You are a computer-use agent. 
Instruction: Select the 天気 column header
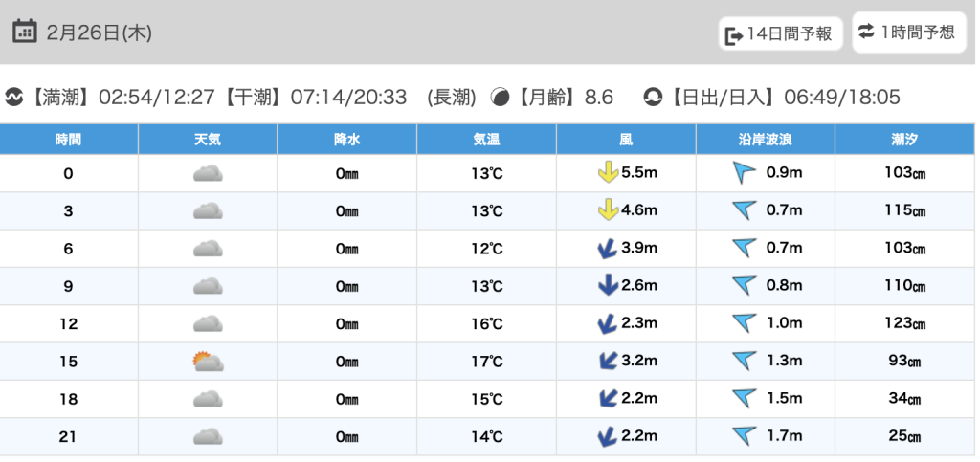click(208, 140)
